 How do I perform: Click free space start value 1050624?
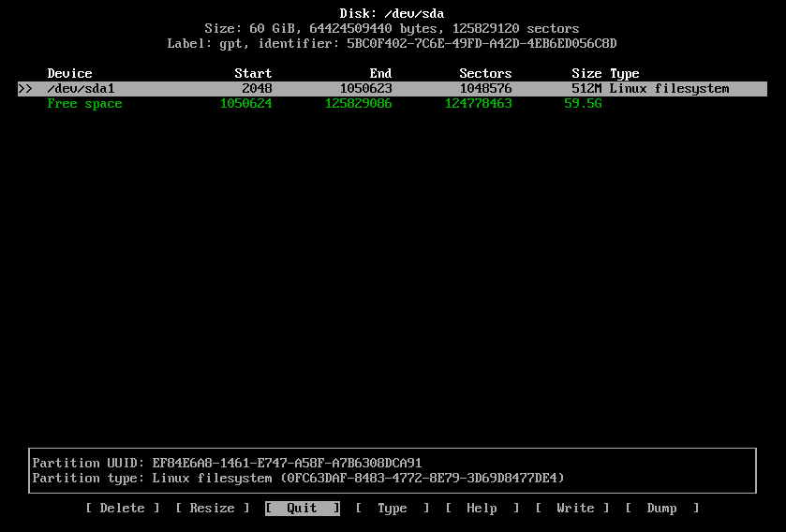(x=246, y=104)
